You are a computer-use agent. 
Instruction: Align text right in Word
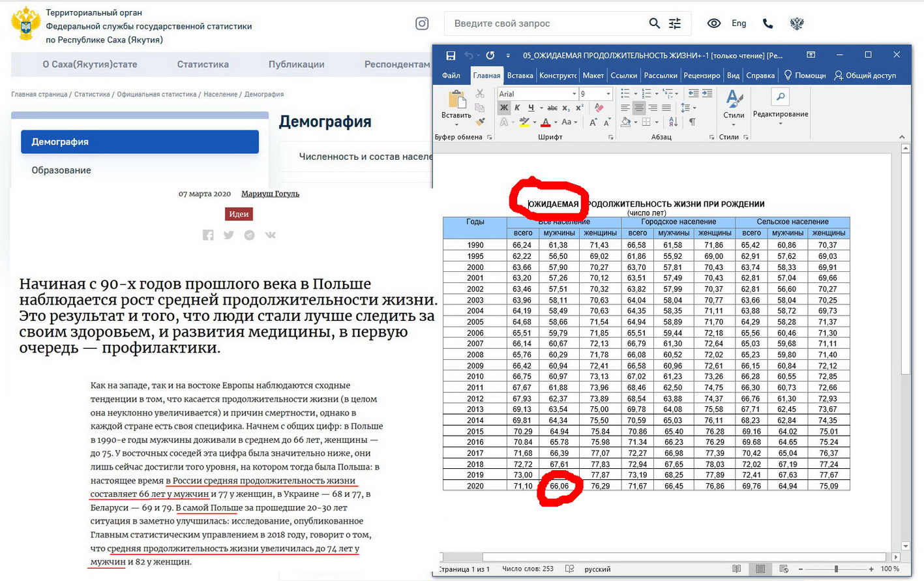coord(653,108)
